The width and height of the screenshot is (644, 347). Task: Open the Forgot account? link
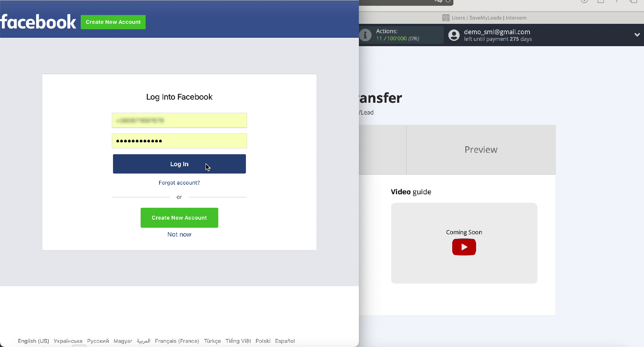pyautogui.click(x=179, y=183)
